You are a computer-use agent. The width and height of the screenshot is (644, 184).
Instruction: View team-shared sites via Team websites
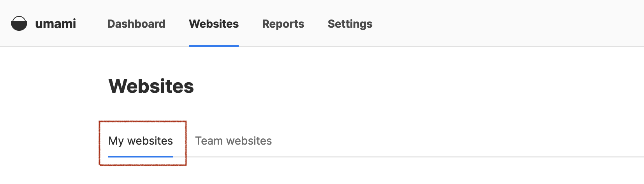click(233, 141)
